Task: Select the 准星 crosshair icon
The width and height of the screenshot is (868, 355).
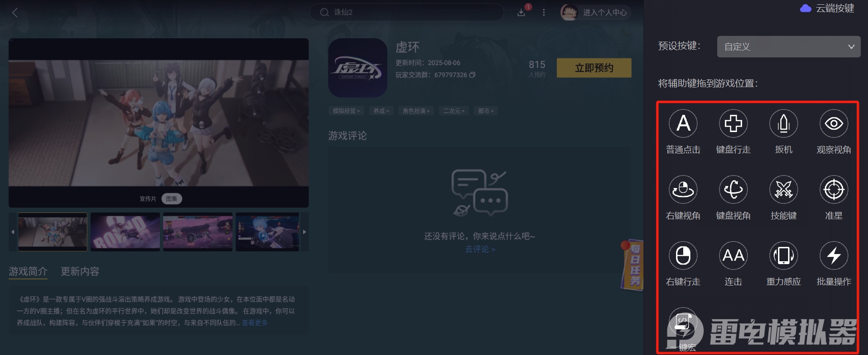Action: point(834,189)
